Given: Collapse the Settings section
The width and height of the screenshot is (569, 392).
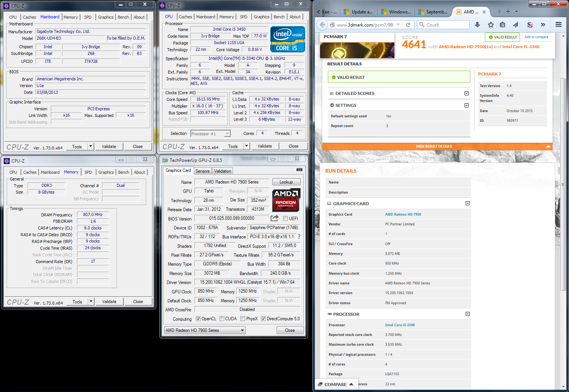Looking at the screenshot, I should [466, 105].
